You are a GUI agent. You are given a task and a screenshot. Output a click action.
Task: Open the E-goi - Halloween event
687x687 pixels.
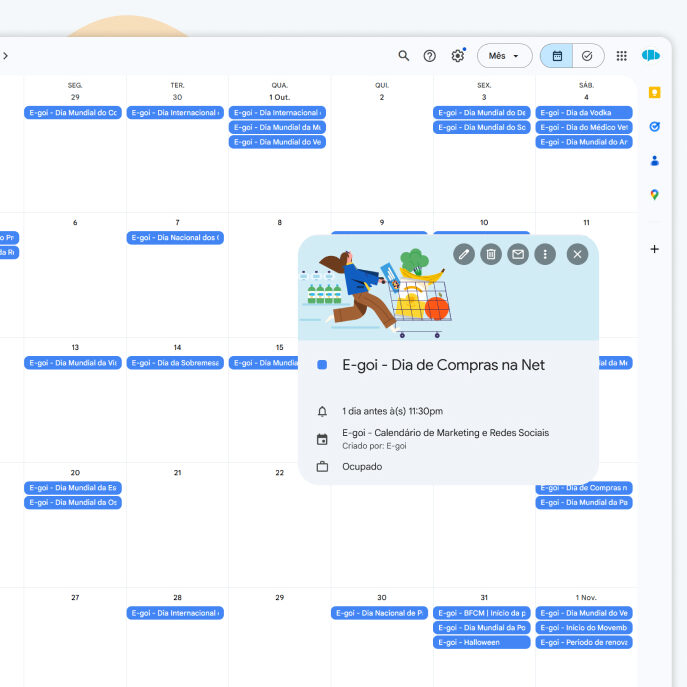(481, 642)
